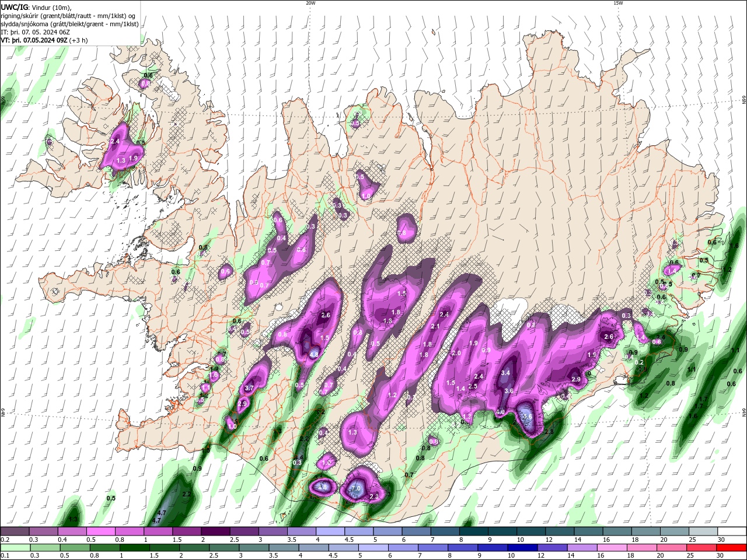
Task: Click the 15W longitude label
Action: pos(618,3)
